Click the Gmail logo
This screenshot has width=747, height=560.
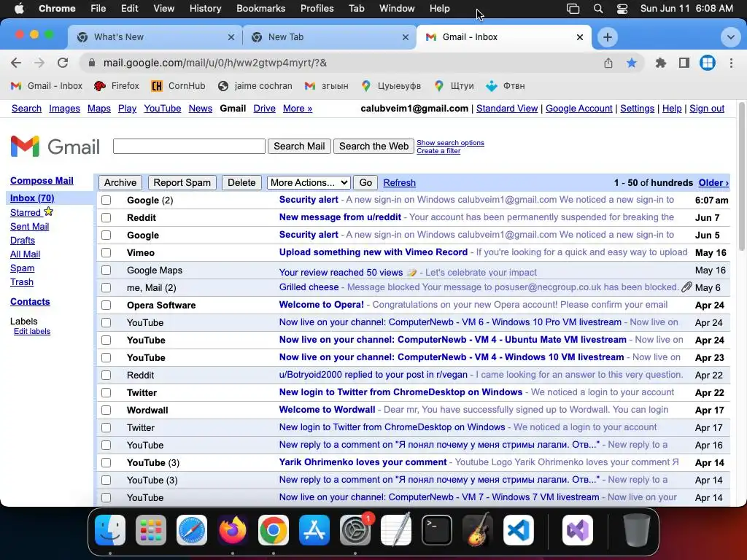point(55,146)
